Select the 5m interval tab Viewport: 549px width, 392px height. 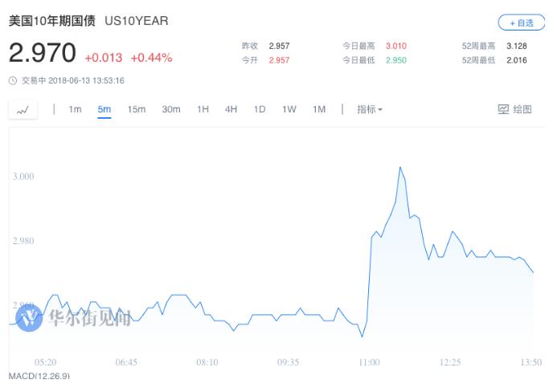104,109
